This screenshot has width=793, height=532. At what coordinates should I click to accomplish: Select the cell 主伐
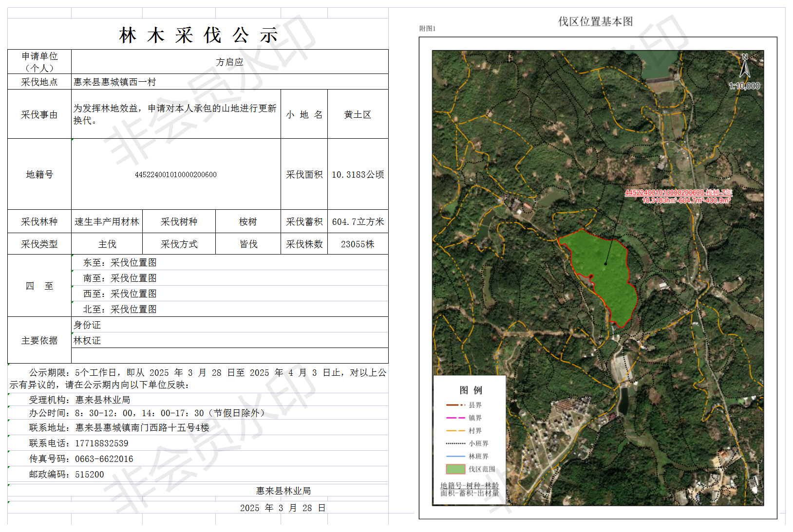tap(107, 244)
